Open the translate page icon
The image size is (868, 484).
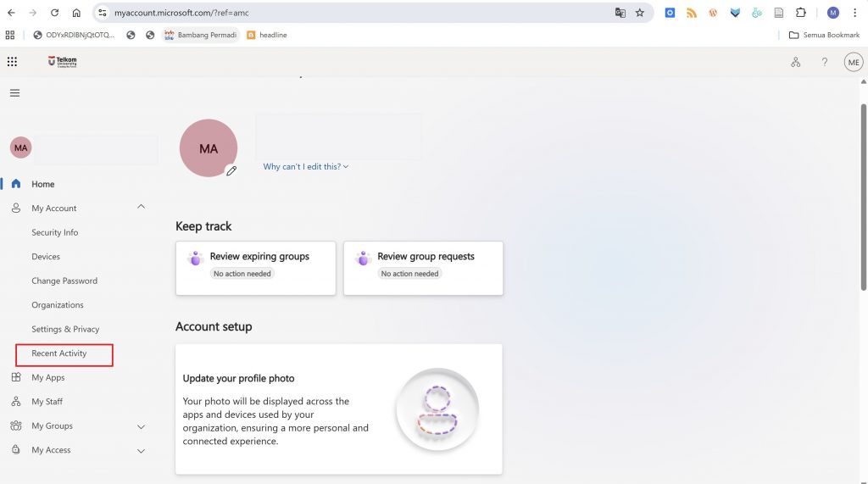click(620, 12)
